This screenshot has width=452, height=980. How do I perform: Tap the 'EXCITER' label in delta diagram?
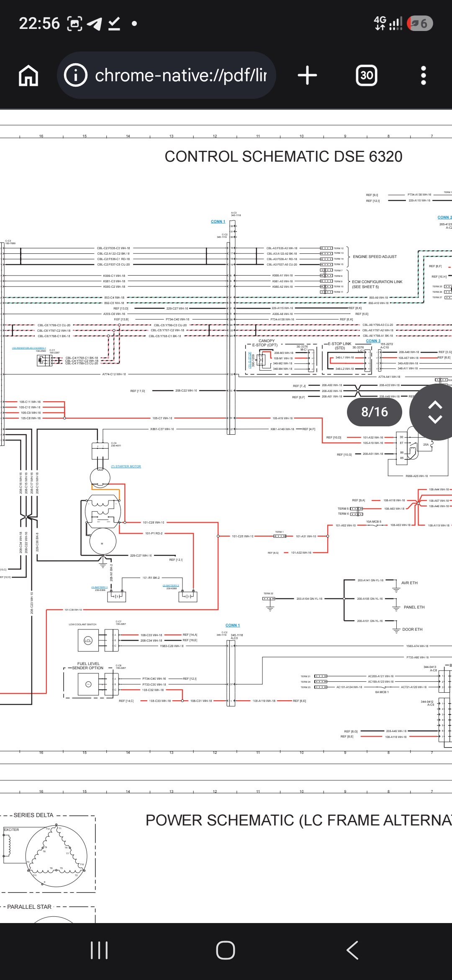tap(12, 830)
